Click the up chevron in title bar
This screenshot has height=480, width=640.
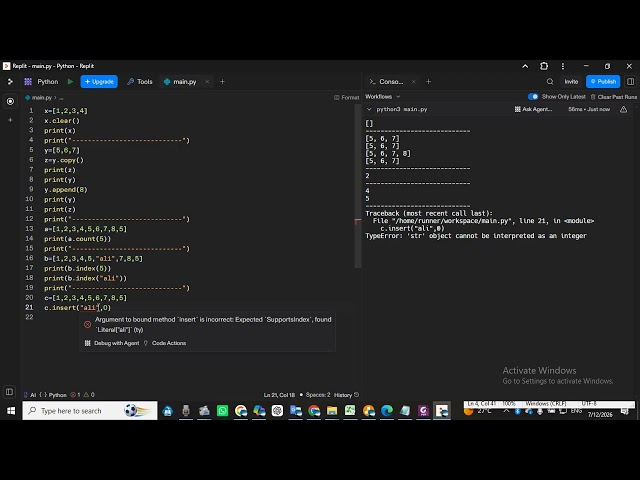click(525, 66)
